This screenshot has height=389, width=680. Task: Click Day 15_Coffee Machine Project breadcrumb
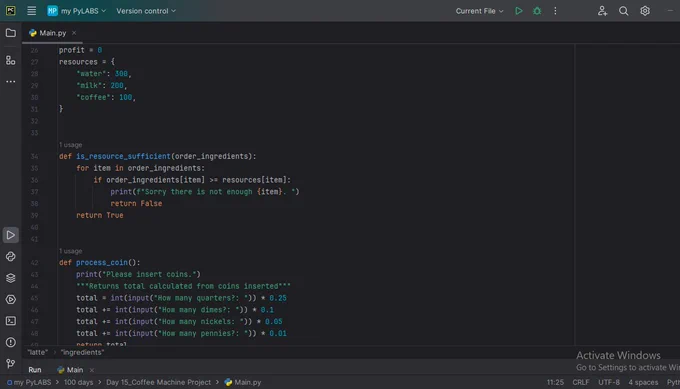158,382
